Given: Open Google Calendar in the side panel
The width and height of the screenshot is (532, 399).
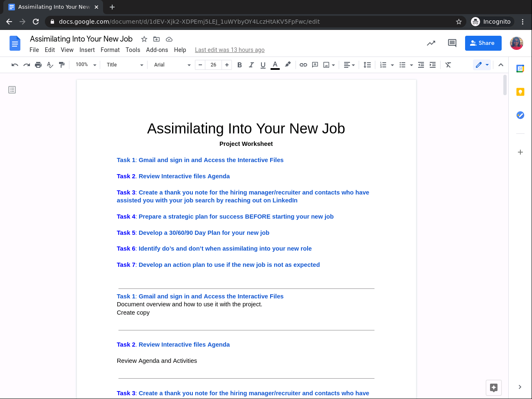Looking at the screenshot, I should pos(520,69).
